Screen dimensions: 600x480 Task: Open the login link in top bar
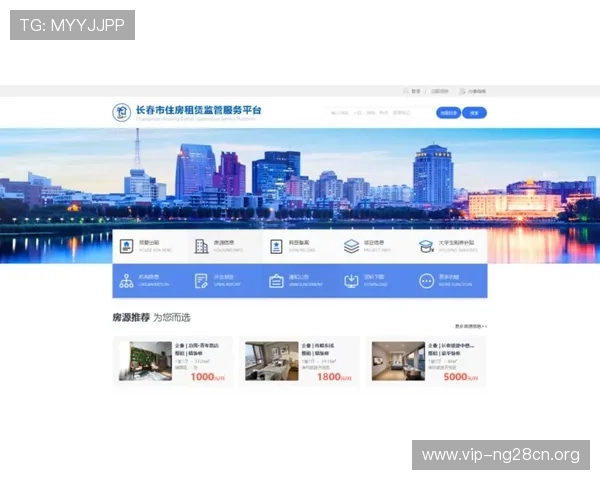(416, 91)
